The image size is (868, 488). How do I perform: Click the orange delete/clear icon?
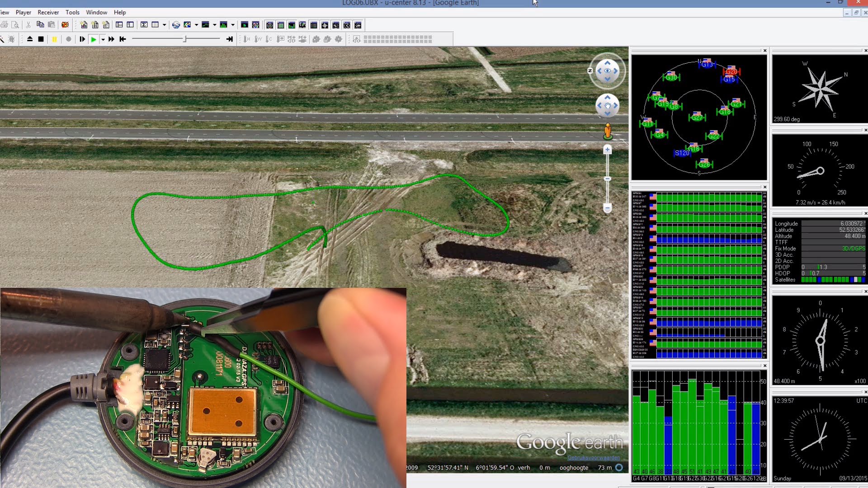pos(65,25)
